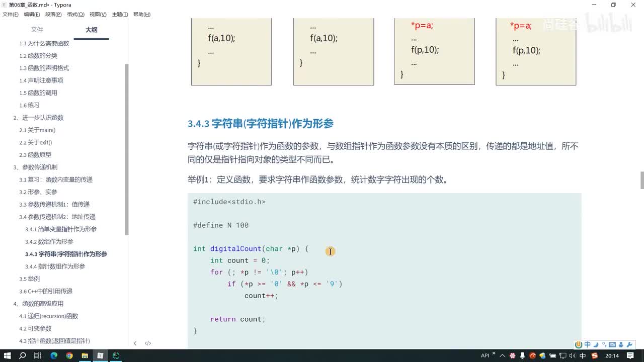
Task: Open outline 2.1 关于main()
Action: [37, 130]
